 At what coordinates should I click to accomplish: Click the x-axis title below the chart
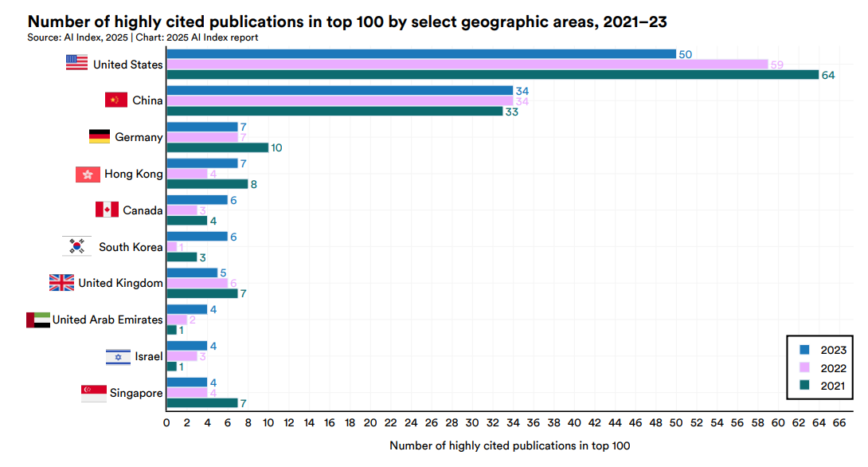[x=510, y=445]
